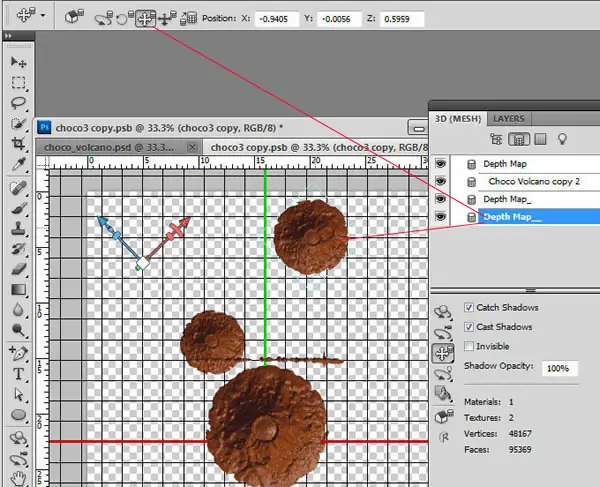The image size is (600, 487).
Task: Filter by whole scene in 3D panel
Action: tap(496, 139)
